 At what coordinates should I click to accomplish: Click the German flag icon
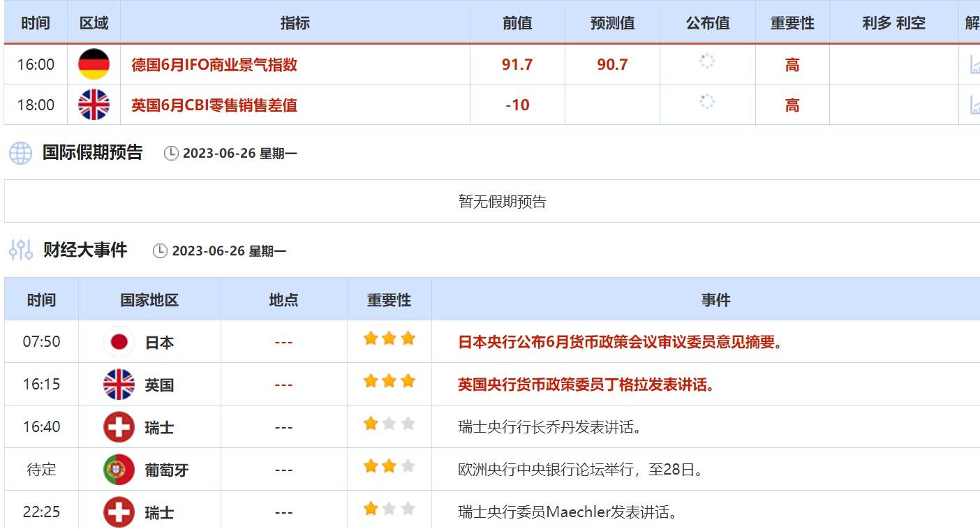[x=94, y=64]
